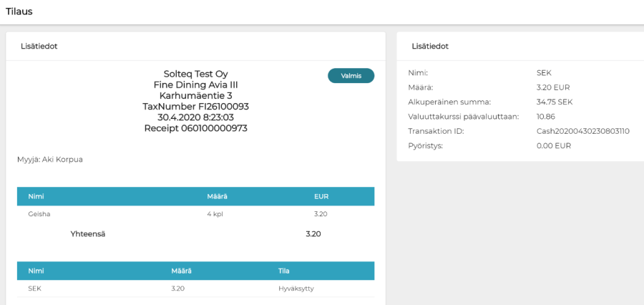Select the transaction ID value Cash20200430230803110

pyautogui.click(x=582, y=131)
